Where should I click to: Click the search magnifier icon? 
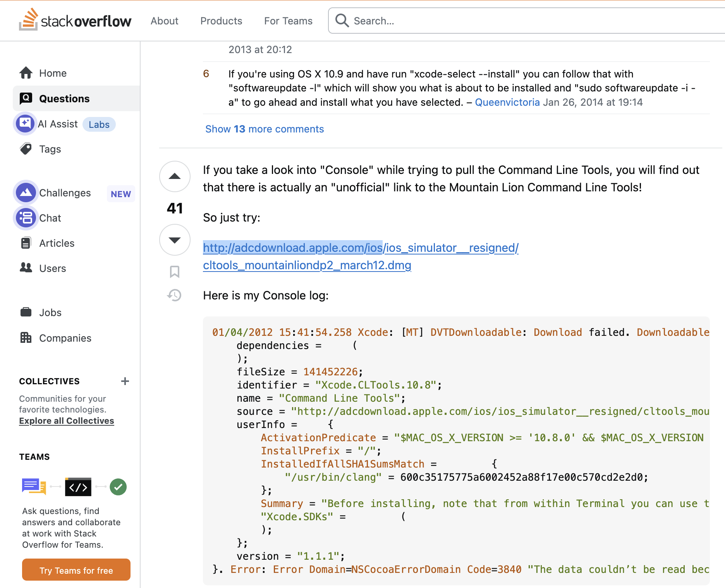click(342, 20)
